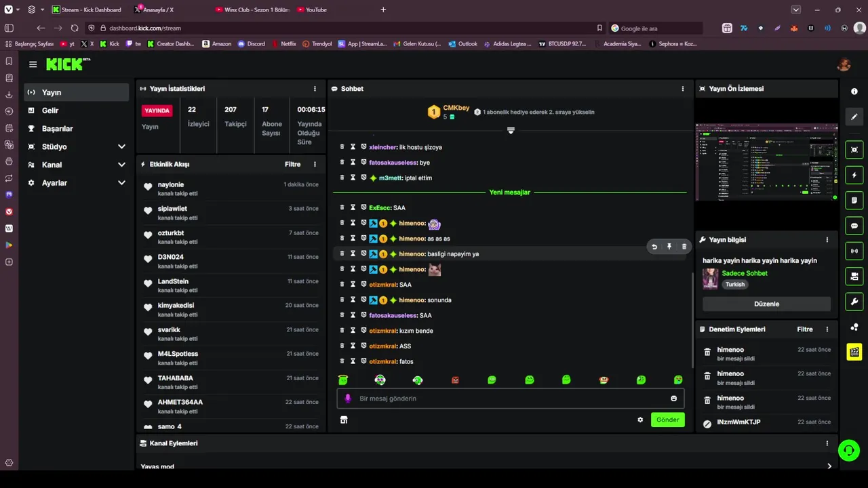Switch to the Winx Club browser tab
Viewport: 868px width, 488px height.
252,9
